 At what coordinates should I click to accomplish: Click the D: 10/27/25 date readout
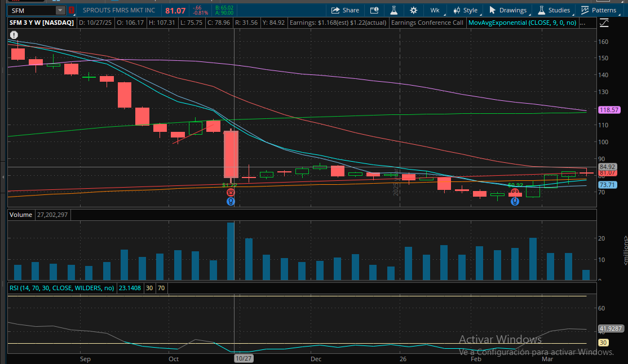pos(95,23)
